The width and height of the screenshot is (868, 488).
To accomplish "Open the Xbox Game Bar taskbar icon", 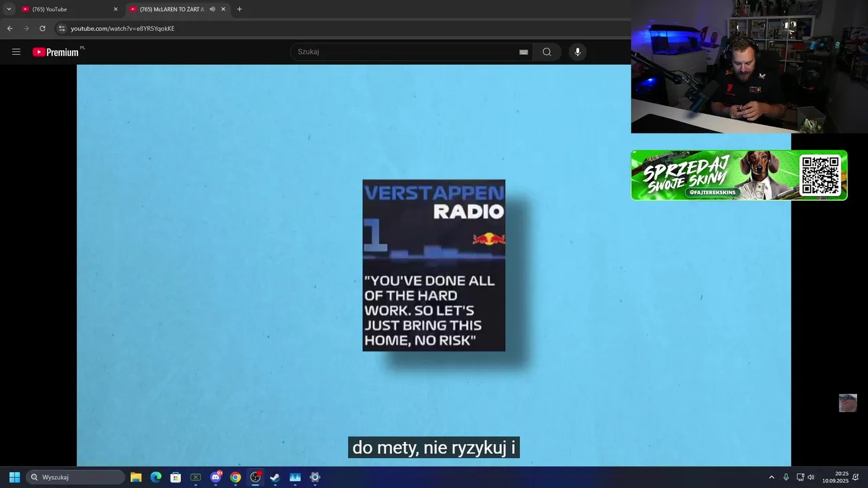I will 195,477.
